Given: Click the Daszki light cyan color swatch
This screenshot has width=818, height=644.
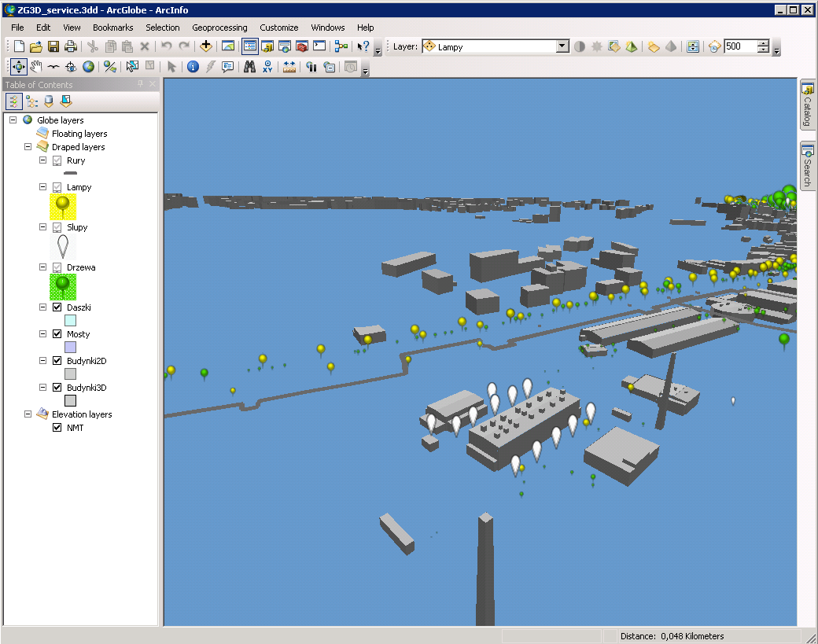Looking at the screenshot, I should (71, 321).
